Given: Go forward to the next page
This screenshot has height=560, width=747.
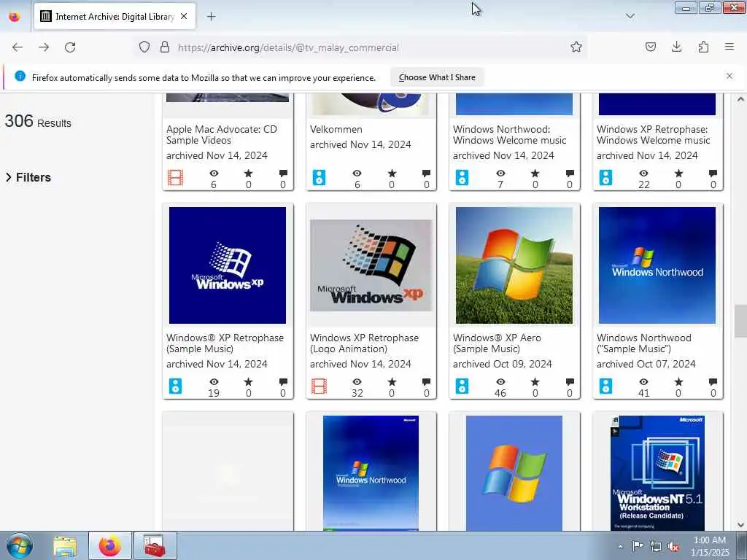Looking at the screenshot, I should pyautogui.click(x=44, y=47).
